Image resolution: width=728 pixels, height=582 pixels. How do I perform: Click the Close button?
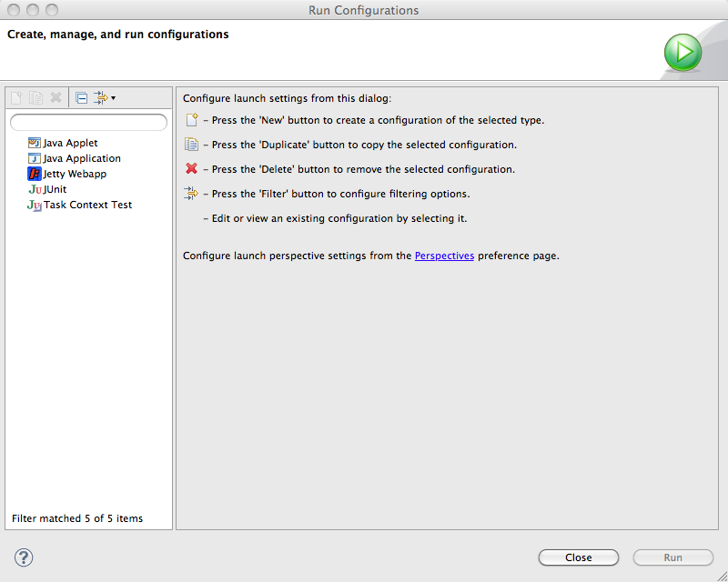coord(579,557)
